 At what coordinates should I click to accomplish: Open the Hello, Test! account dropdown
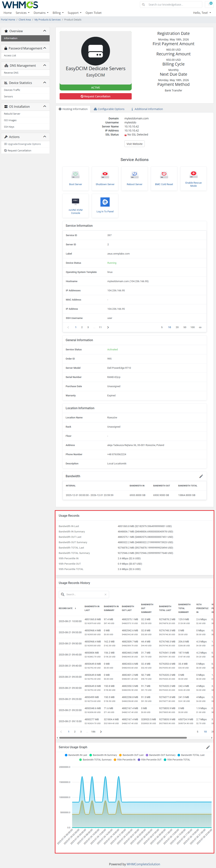coord(202,13)
